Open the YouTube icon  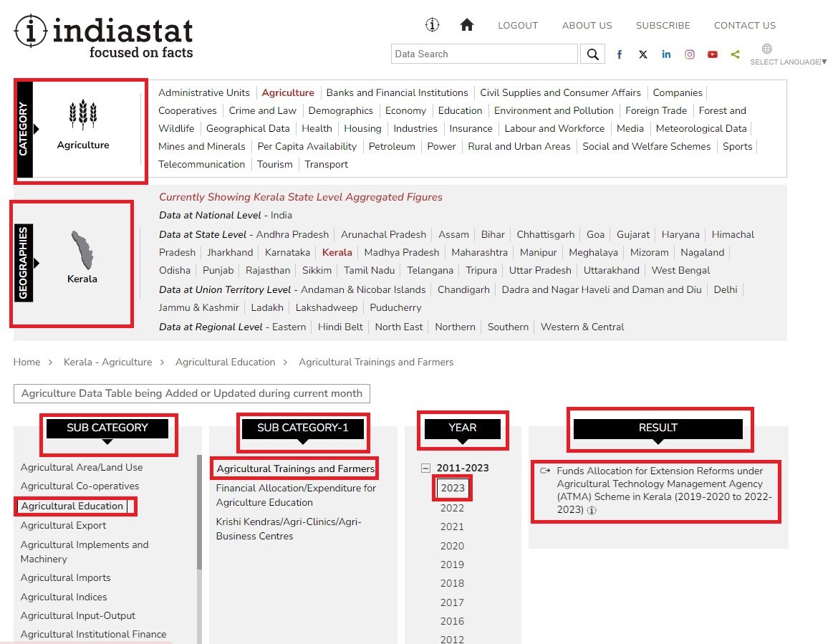pyautogui.click(x=713, y=54)
